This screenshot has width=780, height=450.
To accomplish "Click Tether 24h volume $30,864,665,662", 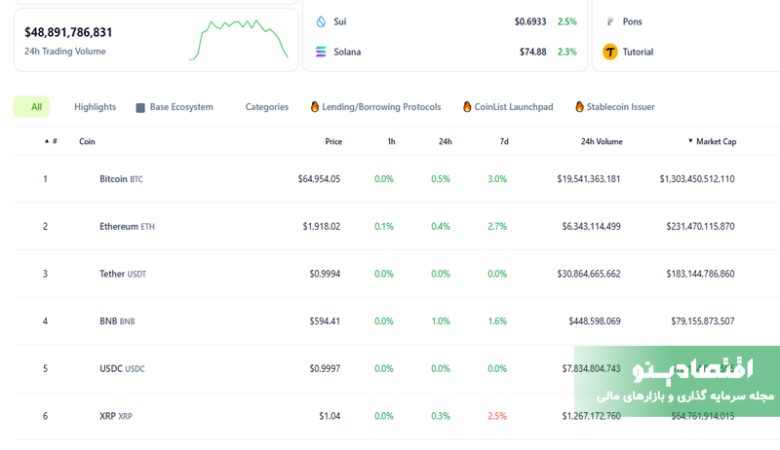I will [588, 273].
